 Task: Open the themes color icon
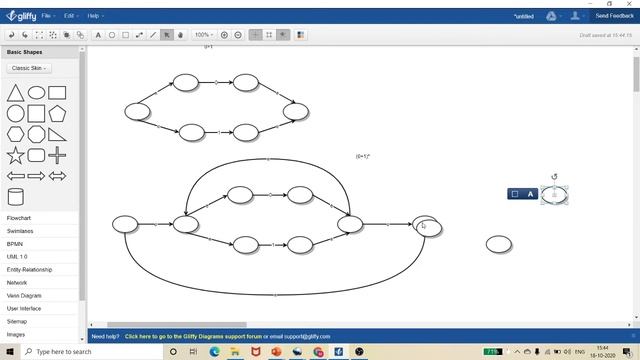click(x=300, y=35)
